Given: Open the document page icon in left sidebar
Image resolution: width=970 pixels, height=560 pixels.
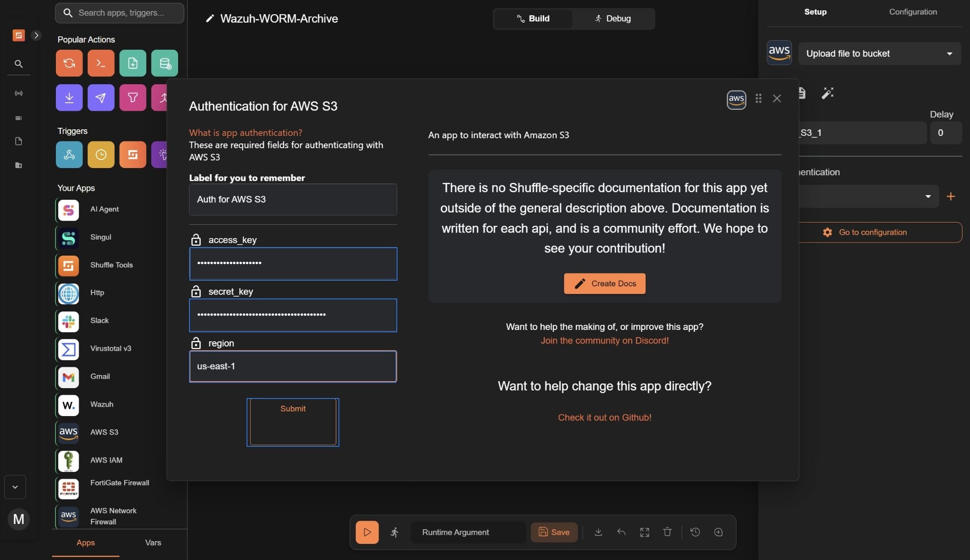Looking at the screenshot, I should coord(18,141).
